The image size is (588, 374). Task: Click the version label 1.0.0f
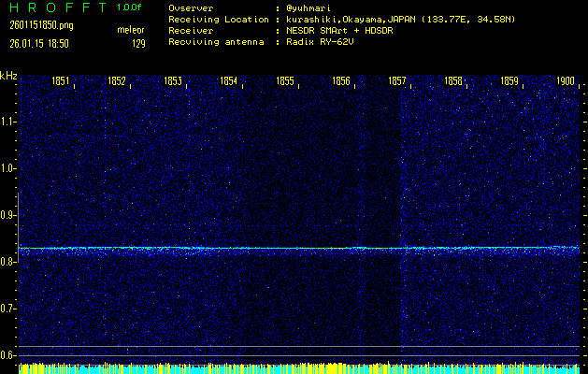click(x=131, y=7)
